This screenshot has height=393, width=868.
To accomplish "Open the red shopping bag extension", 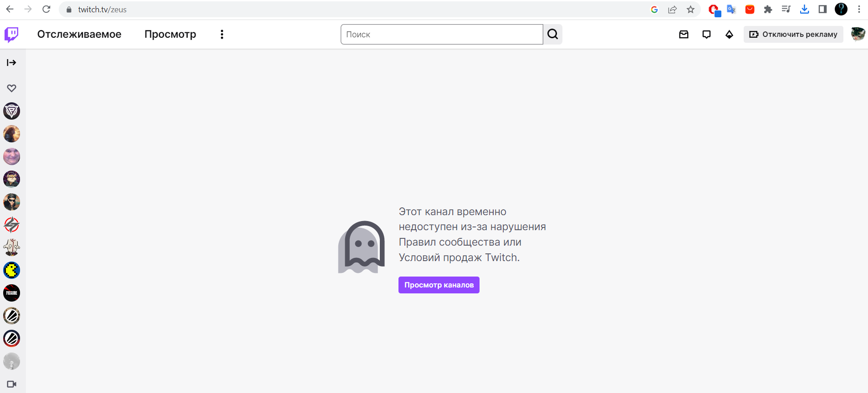I will pyautogui.click(x=750, y=10).
